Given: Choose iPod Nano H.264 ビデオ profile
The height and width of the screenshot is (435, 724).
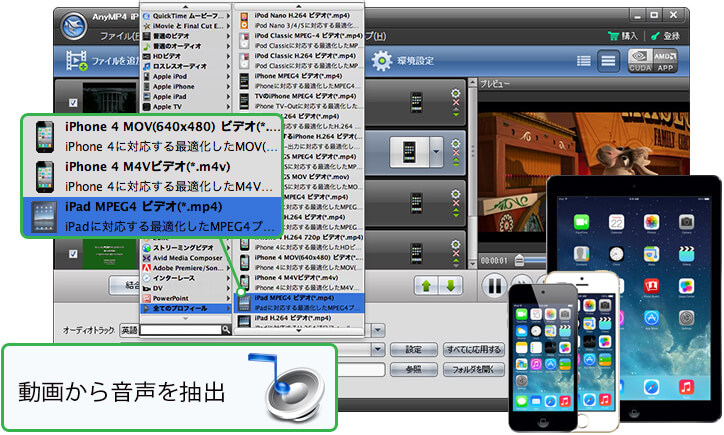Looking at the screenshot, I should tap(299, 20).
